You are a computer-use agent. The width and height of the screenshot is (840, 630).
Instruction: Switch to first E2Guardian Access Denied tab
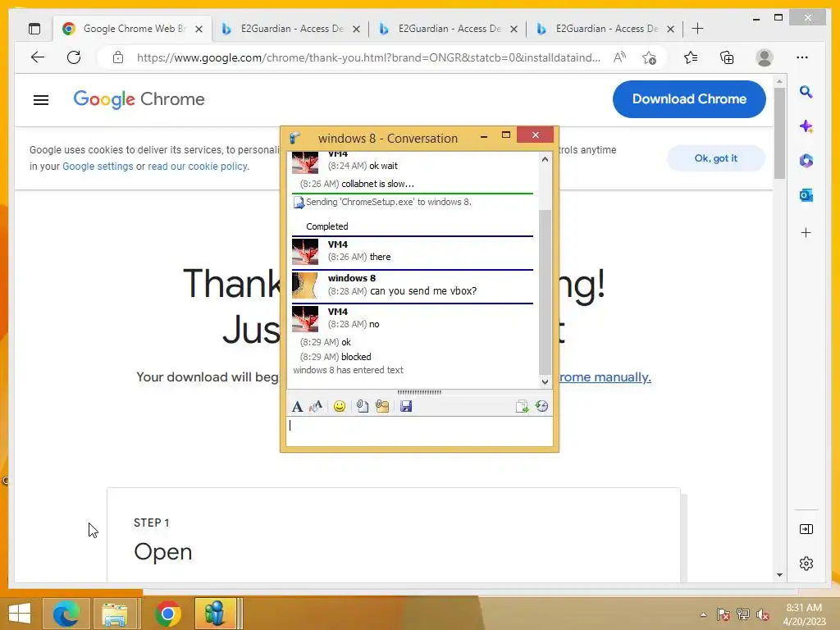point(291,29)
